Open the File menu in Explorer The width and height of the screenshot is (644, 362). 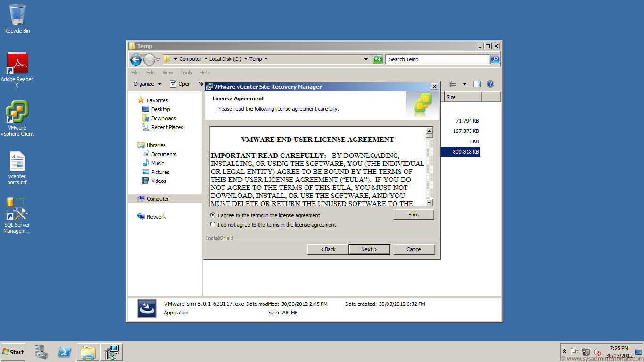pos(135,73)
